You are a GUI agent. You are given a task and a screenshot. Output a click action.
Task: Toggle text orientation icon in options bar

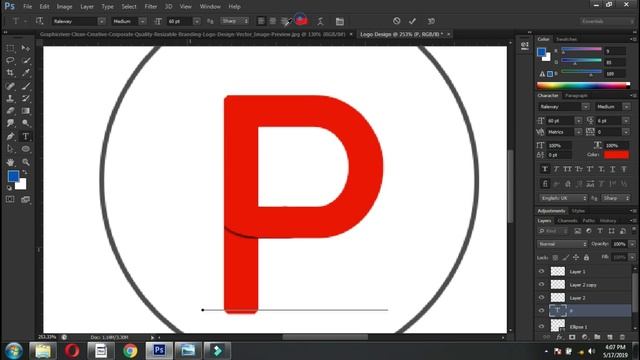tap(40, 21)
